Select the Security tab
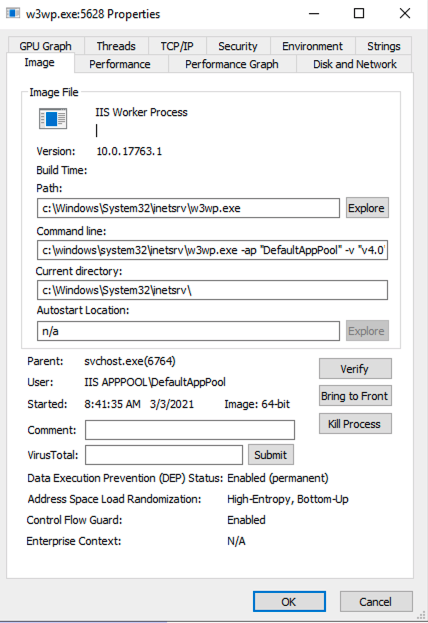Viewport: 428px width, 623px height. click(x=238, y=46)
